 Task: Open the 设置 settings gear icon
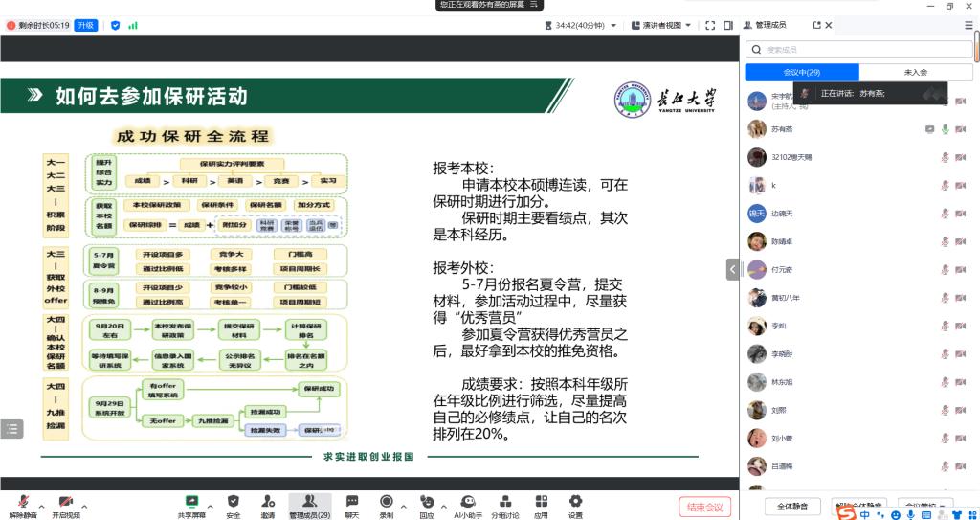(575, 501)
